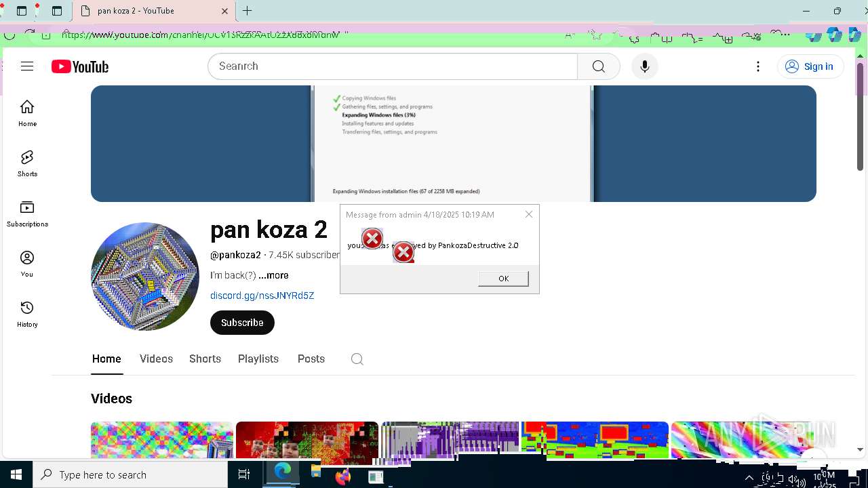
Task: Reload the page with refresh icon
Action: click(29, 34)
